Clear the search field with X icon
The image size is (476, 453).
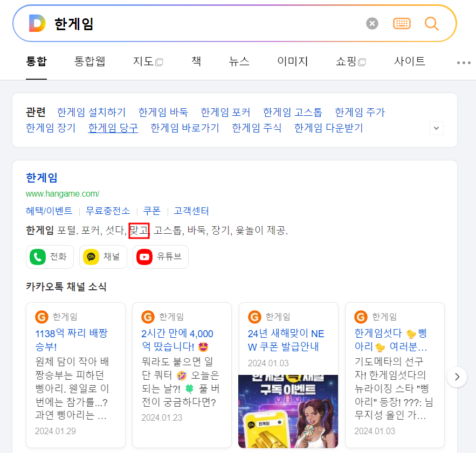(x=372, y=23)
